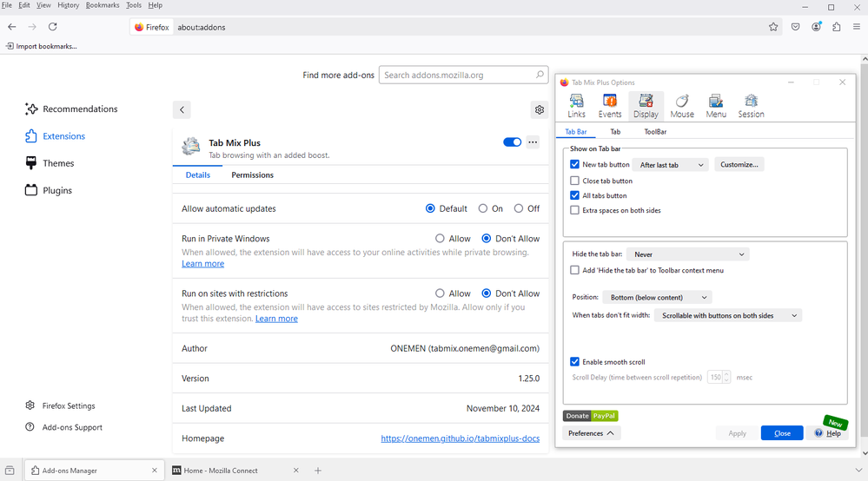Open the History menu
868x481 pixels.
pyautogui.click(x=68, y=5)
